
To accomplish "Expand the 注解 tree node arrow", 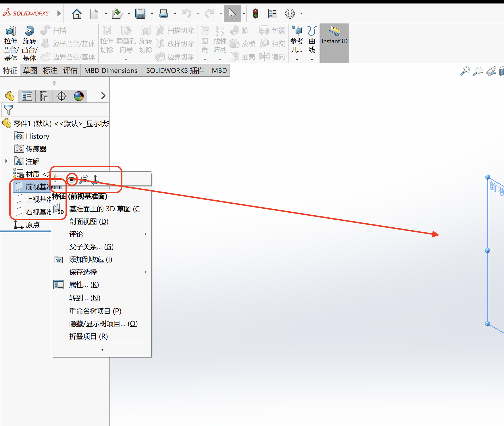I will (x=6, y=161).
